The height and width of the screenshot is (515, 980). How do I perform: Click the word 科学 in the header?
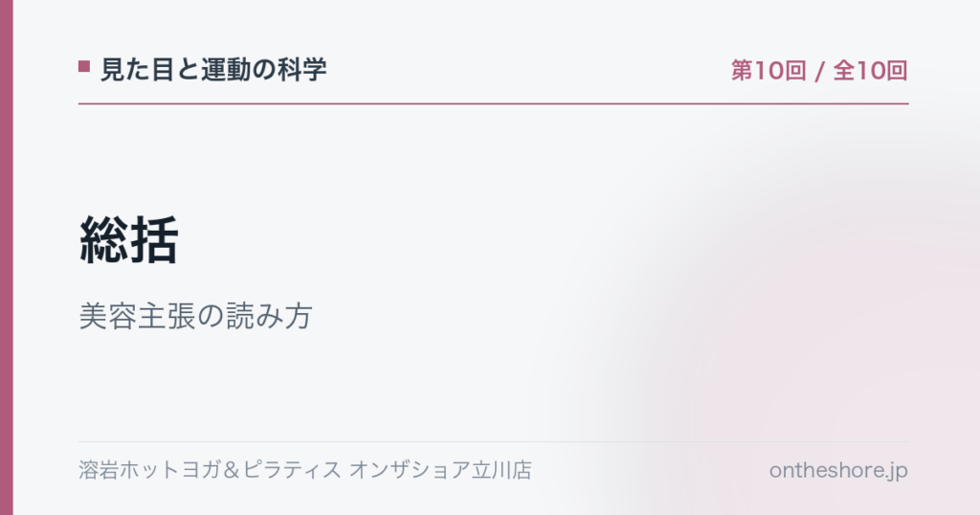(x=301, y=69)
